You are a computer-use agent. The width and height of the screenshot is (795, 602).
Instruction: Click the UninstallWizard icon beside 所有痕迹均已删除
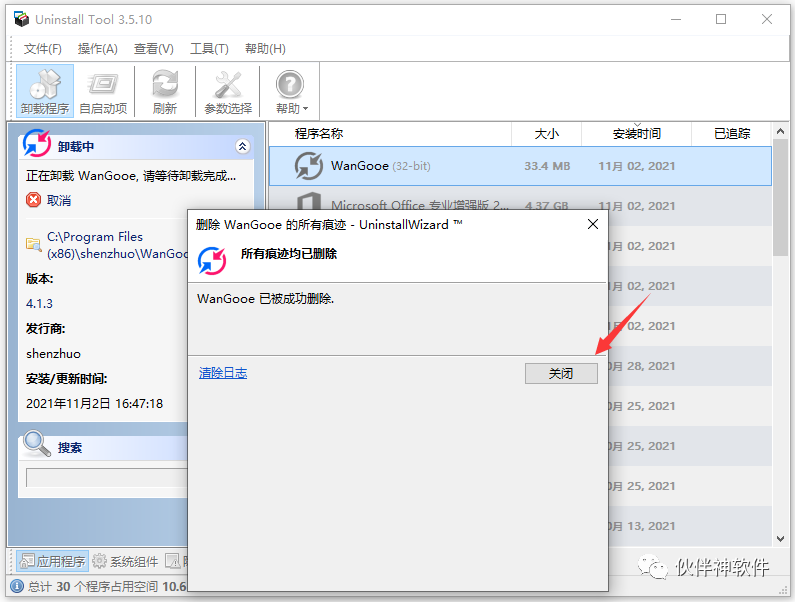pos(212,261)
